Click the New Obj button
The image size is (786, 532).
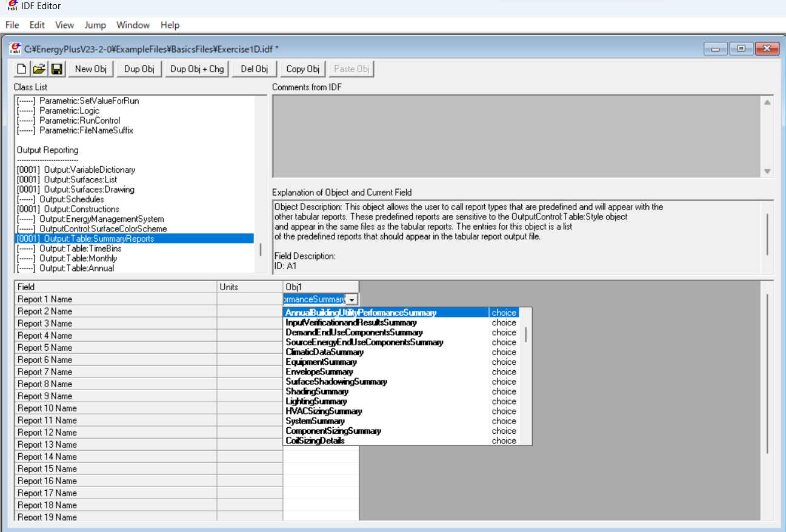(x=91, y=69)
